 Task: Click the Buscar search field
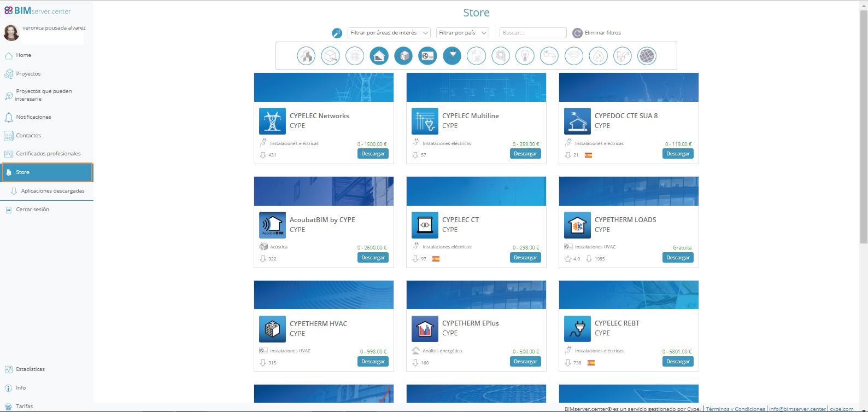[533, 33]
